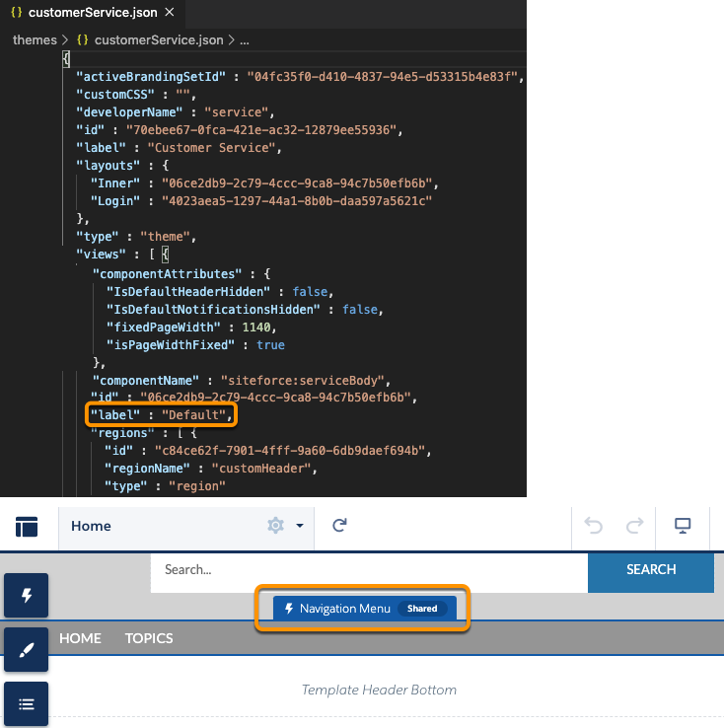Screen dimensions: 724x728
Task: Open the Page Structure list icon
Action: click(x=27, y=703)
